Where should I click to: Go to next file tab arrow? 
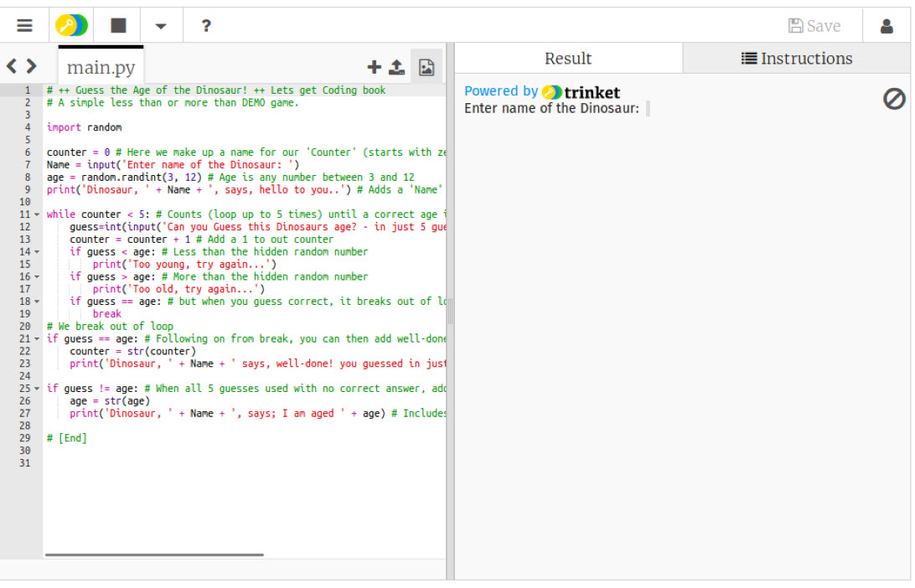(32, 66)
